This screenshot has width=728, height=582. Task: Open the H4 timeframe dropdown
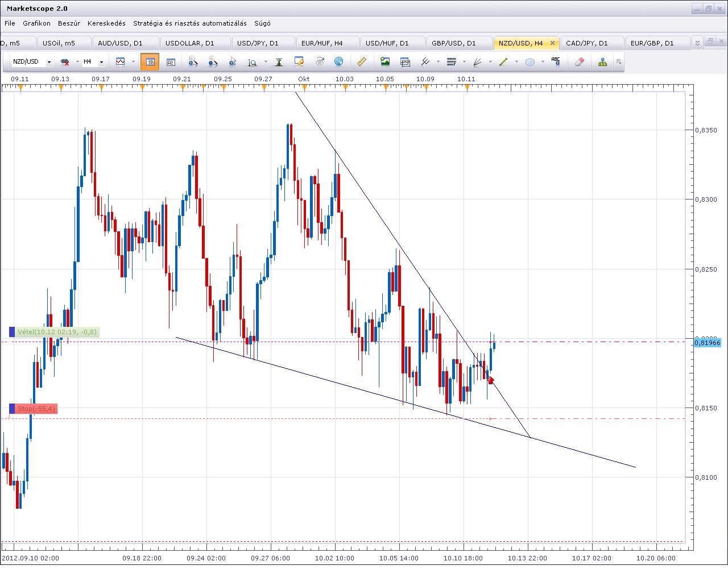point(102,62)
